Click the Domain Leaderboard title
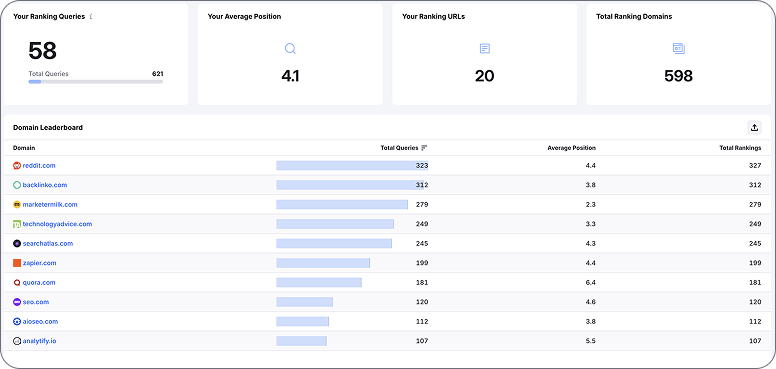The height and width of the screenshot is (369, 776). click(x=48, y=128)
